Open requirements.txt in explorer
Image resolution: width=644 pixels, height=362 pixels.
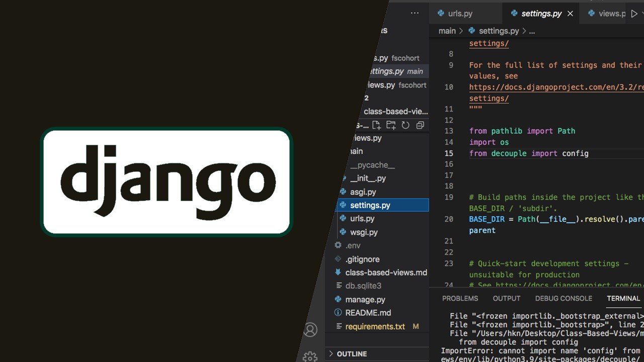(x=375, y=326)
